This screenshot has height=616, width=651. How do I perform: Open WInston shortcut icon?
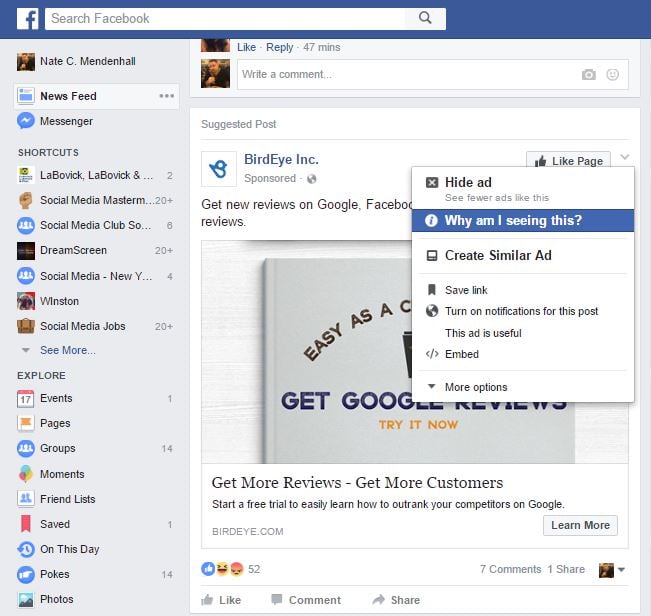26,301
